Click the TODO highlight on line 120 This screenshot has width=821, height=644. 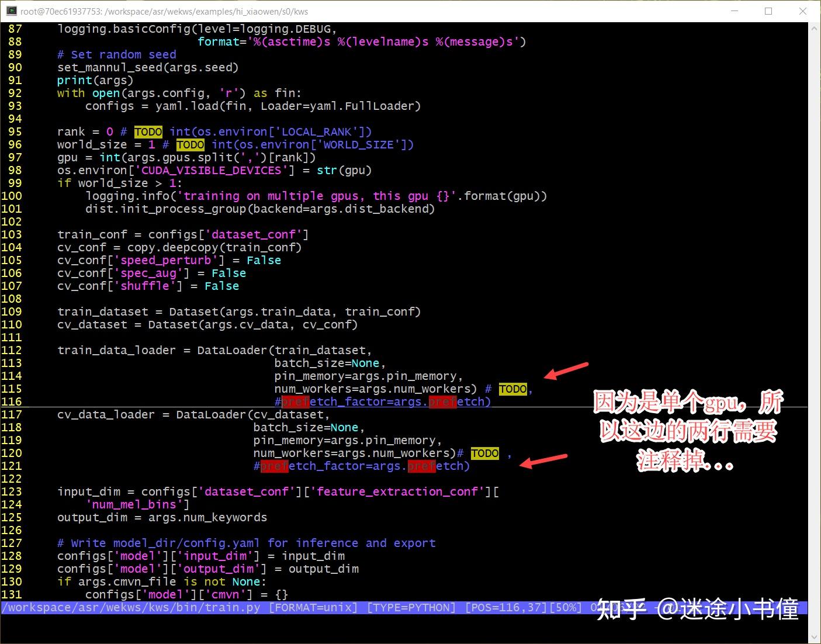pyautogui.click(x=485, y=453)
